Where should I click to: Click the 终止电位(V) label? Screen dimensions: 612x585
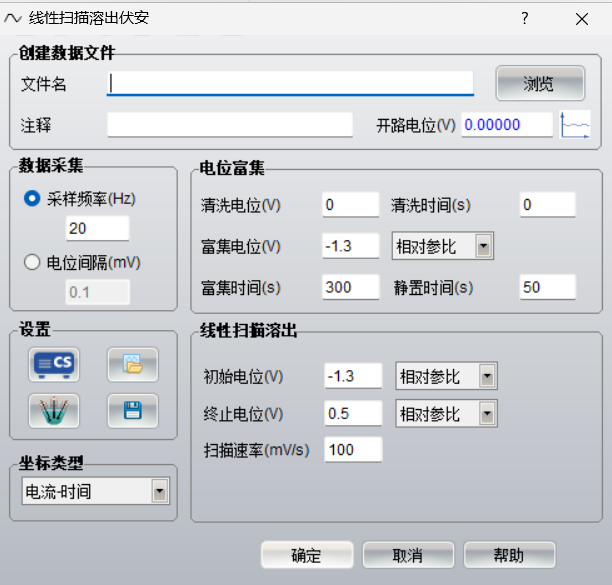(243, 414)
